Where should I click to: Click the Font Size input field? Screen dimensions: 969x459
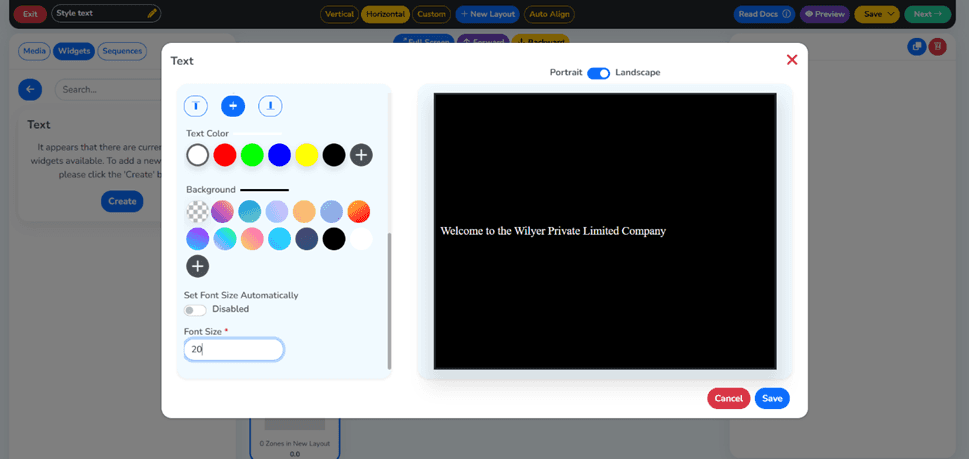[x=234, y=350]
